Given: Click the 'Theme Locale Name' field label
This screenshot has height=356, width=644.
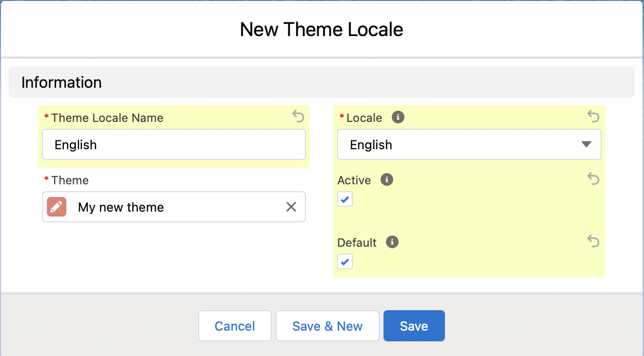Looking at the screenshot, I should point(107,118).
